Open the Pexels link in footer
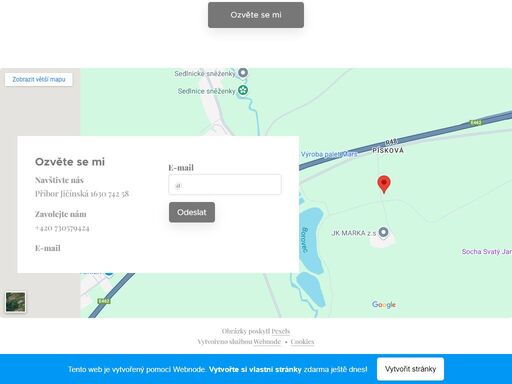Image resolution: width=512 pixels, height=384 pixels. [280, 331]
